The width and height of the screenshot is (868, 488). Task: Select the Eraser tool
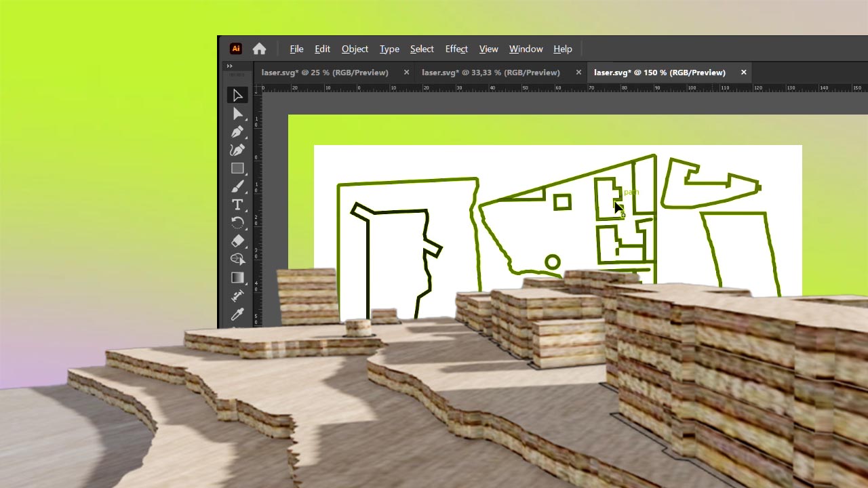(237, 241)
